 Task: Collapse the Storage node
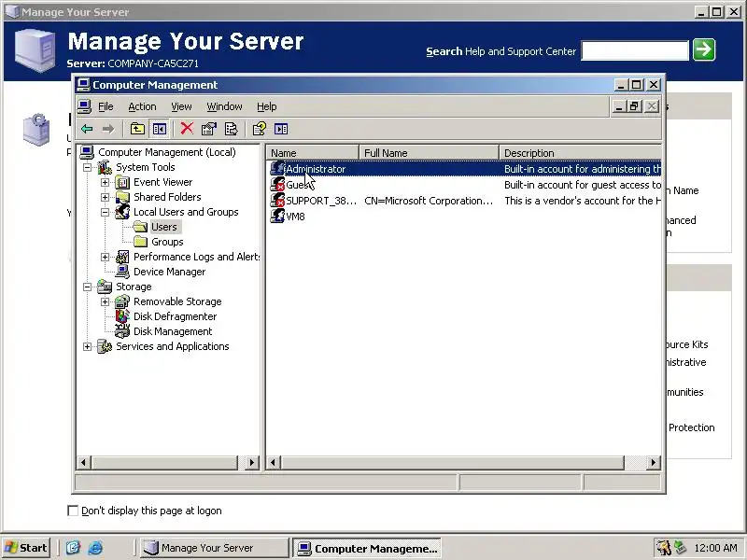(x=87, y=287)
